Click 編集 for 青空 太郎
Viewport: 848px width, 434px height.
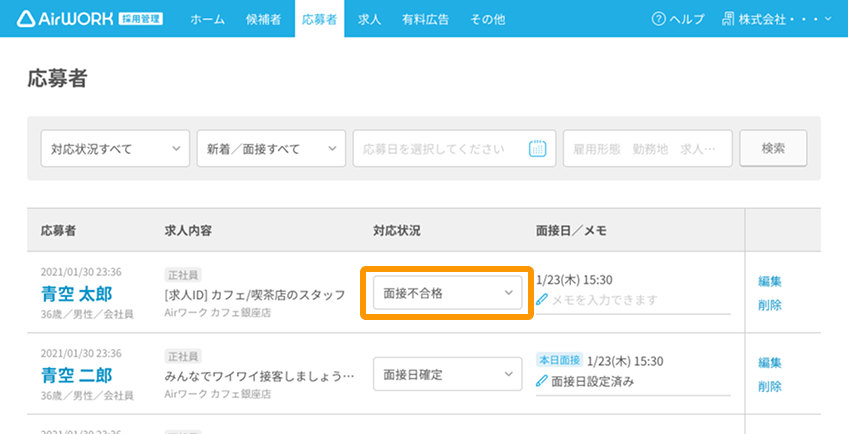click(x=770, y=281)
